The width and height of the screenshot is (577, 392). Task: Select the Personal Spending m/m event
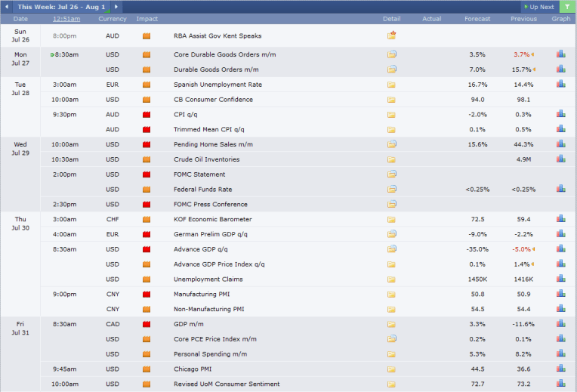coord(210,354)
